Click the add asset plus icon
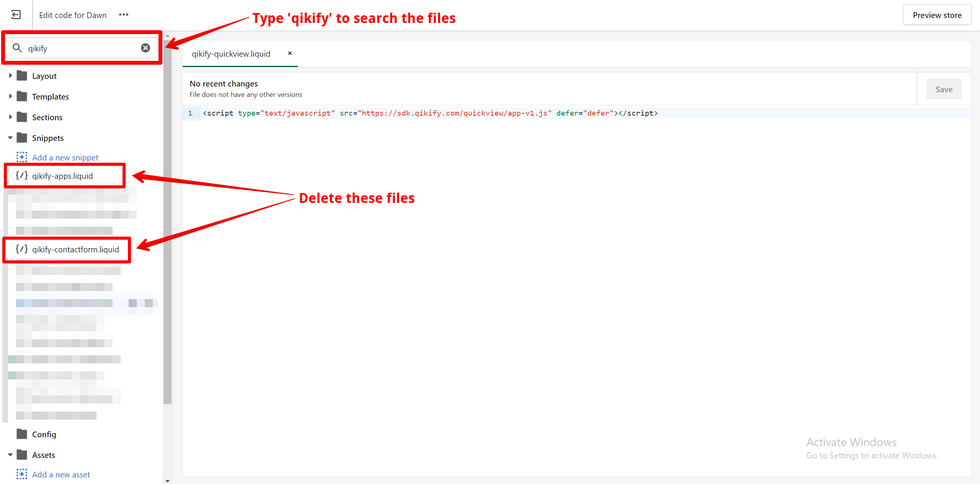This screenshot has height=484, width=980. pos(22,474)
